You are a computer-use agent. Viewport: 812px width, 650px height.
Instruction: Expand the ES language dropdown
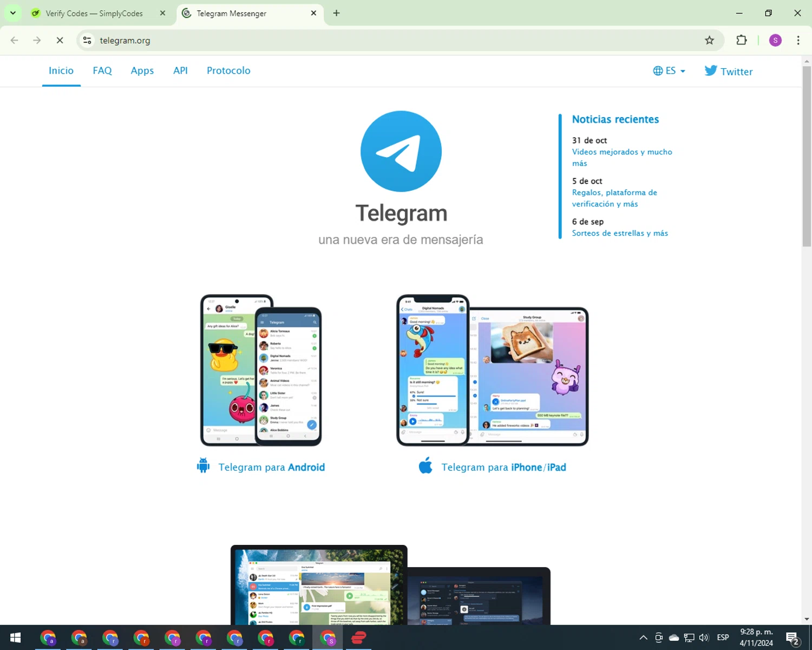[x=670, y=71]
